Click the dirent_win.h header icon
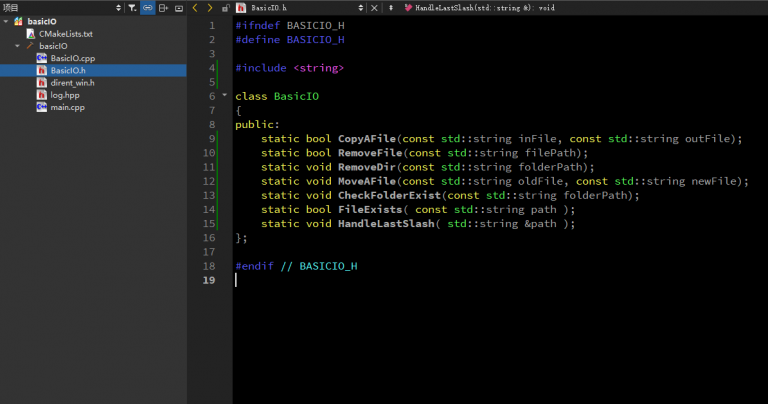Viewport: 768px width, 404px height. pyautogui.click(x=42, y=82)
